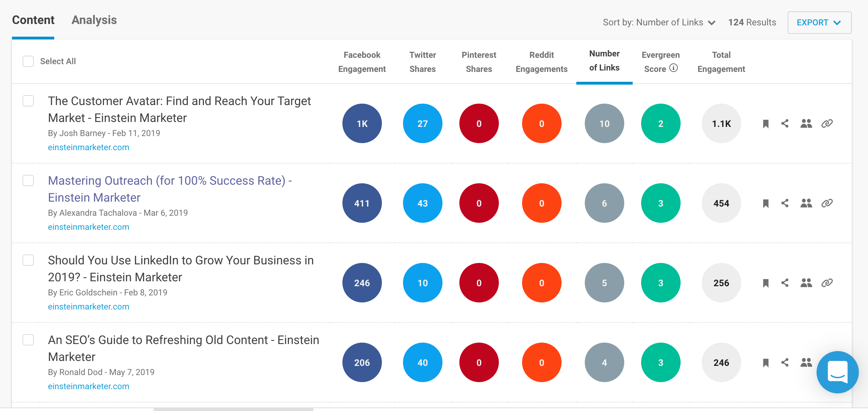Switch to the Analysis tab

click(94, 20)
